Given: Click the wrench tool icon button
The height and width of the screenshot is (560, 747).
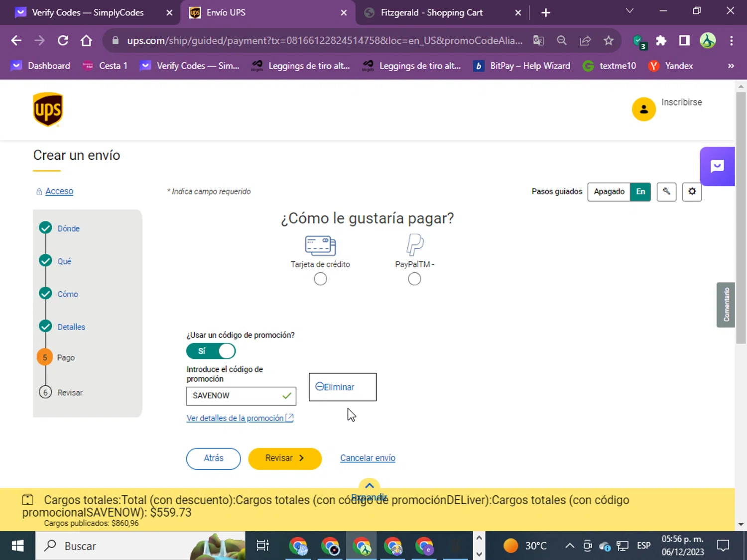Looking at the screenshot, I should click(666, 192).
